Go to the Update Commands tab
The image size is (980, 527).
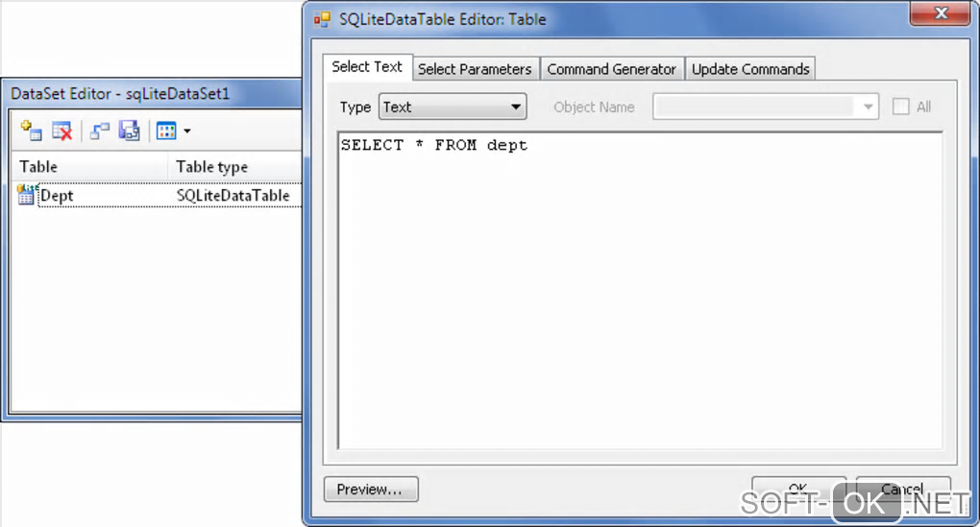pos(750,69)
